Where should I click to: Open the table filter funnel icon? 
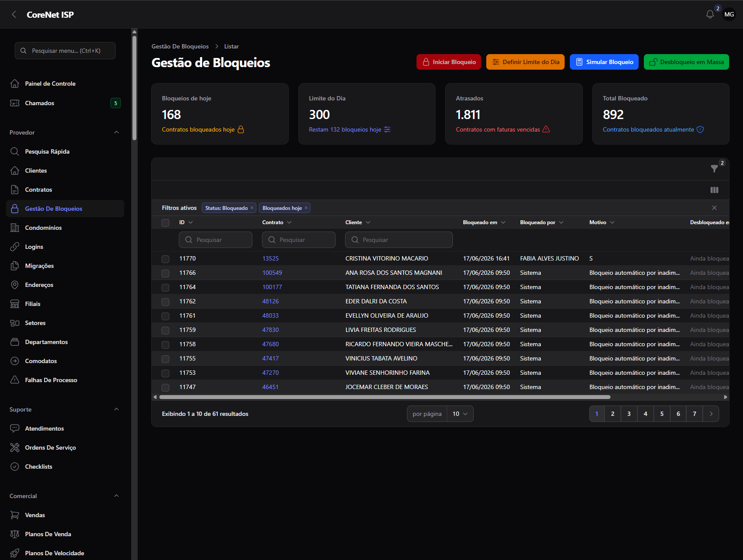point(714,169)
